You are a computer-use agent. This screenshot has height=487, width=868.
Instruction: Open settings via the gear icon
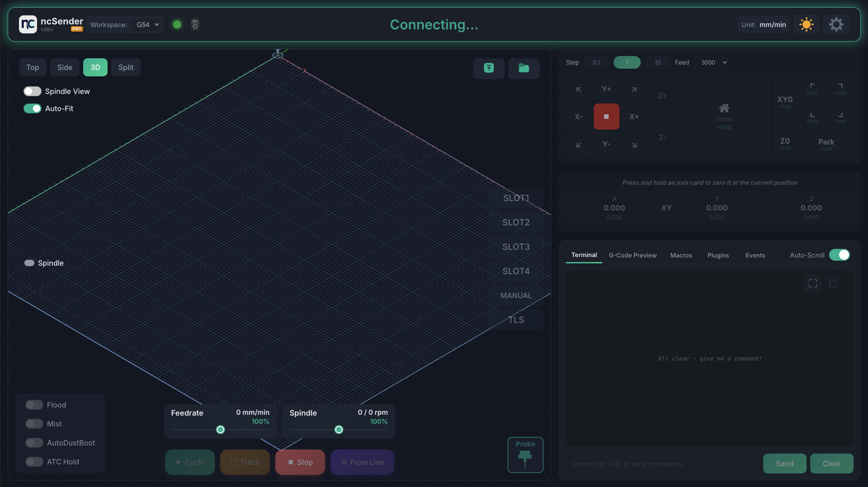836,24
